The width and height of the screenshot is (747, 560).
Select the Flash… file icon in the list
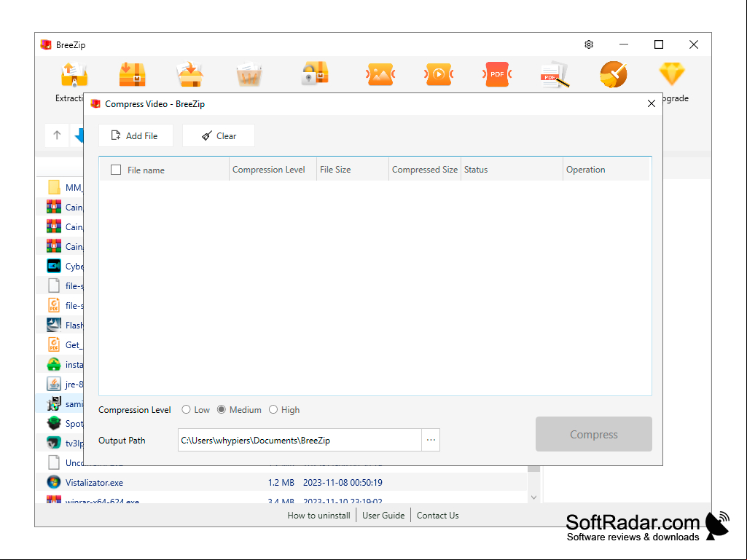(x=54, y=325)
